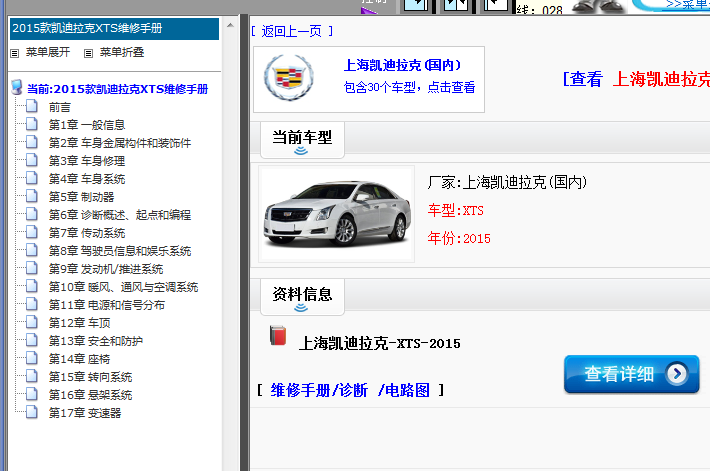Click the red book icon beside 上海凯迪拉克-XTS-2015

[278, 336]
